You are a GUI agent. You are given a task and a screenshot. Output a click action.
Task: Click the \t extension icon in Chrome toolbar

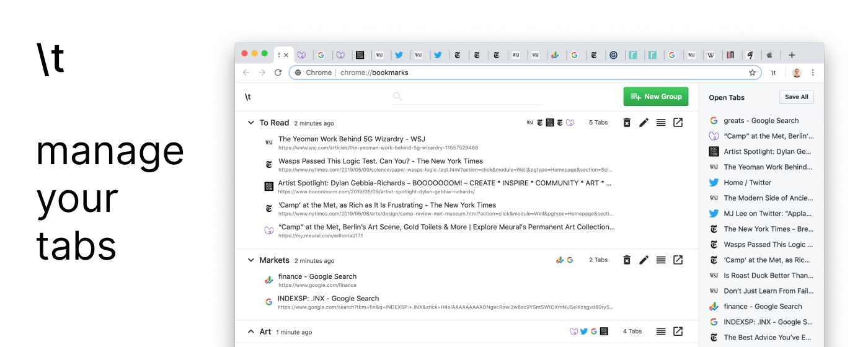pyautogui.click(x=774, y=72)
